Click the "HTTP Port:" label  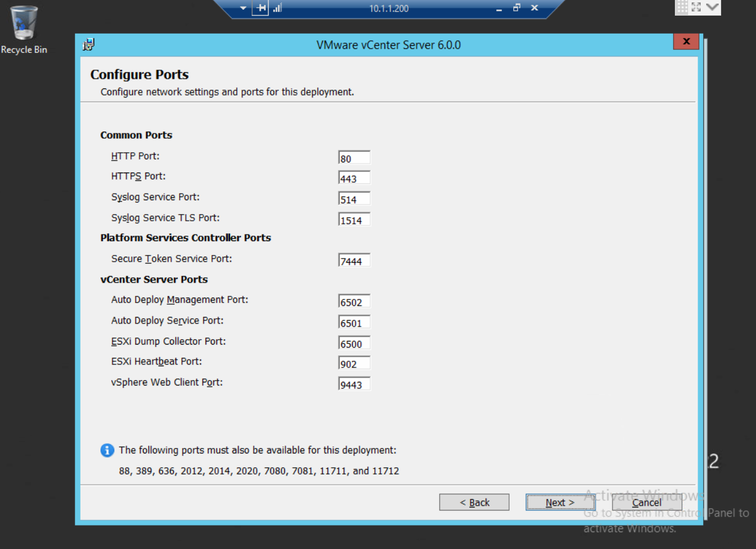pyautogui.click(x=135, y=156)
